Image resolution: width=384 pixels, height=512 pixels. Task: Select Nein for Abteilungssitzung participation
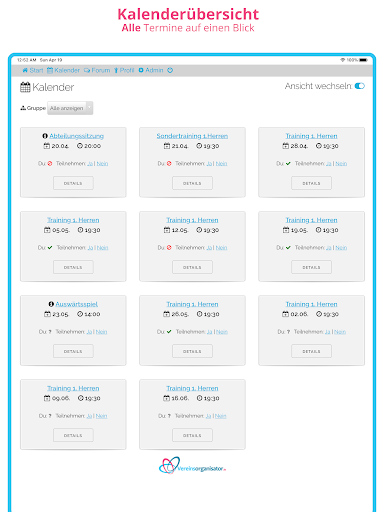click(x=102, y=164)
